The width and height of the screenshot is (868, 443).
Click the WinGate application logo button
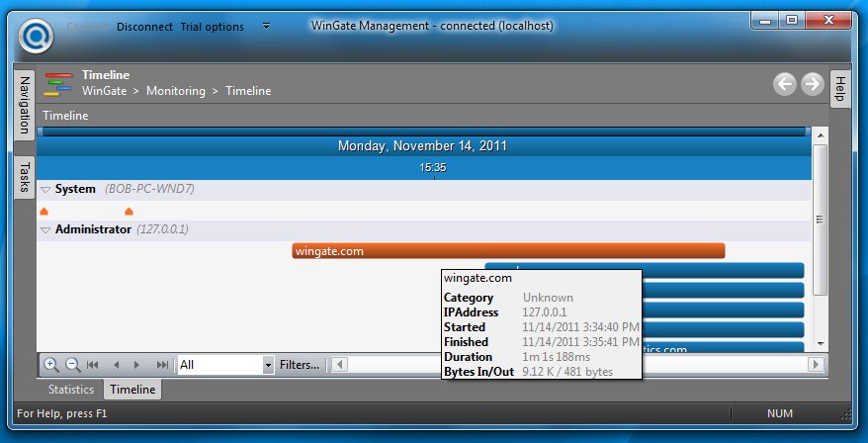click(x=37, y=36)
